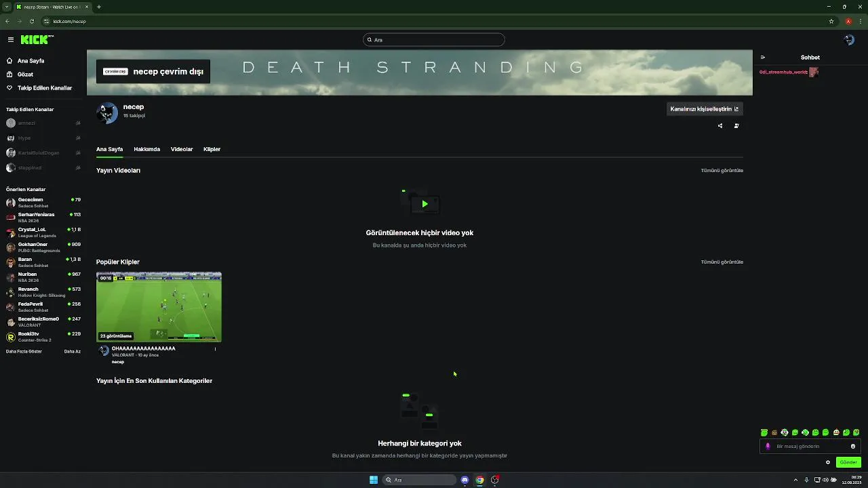Switch to the Hakkımda tab
This screenshot has height=488, width=868.
pyautogui.click(x=147, y=149)
